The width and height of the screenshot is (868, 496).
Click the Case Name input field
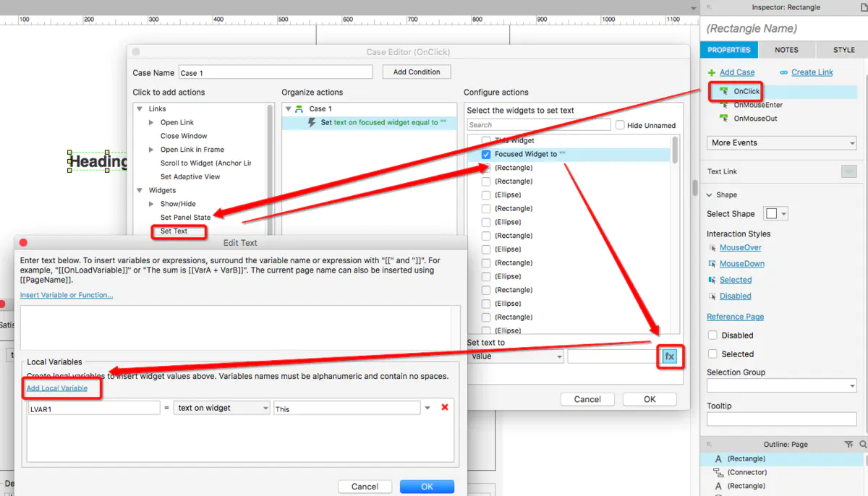click(275, 72)
